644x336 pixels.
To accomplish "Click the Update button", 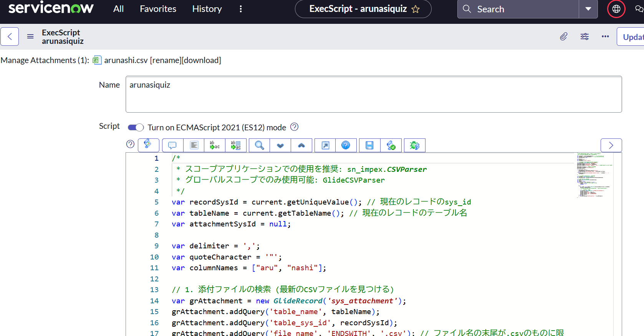I will coord(631,37).
